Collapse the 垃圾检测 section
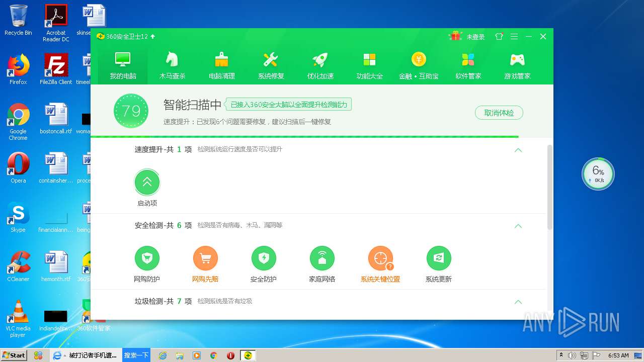Image resolution: width=644 pixels, height=362 pixels. 518,302
